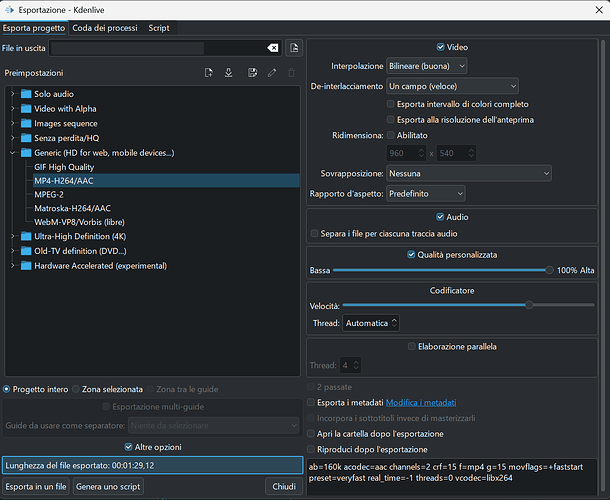Expand Hardware Accelerated (experimental) group

(x=12, y=266)
